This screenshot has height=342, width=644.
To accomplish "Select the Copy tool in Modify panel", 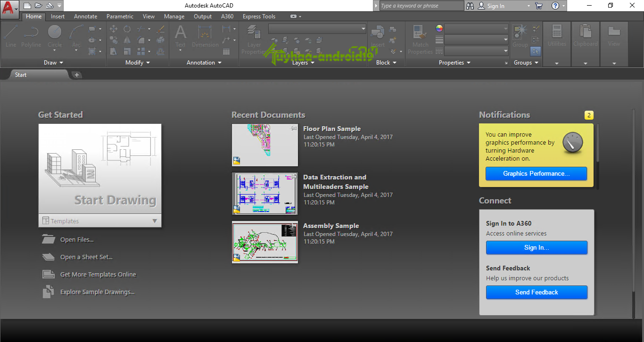I will (x=114, y=40).
